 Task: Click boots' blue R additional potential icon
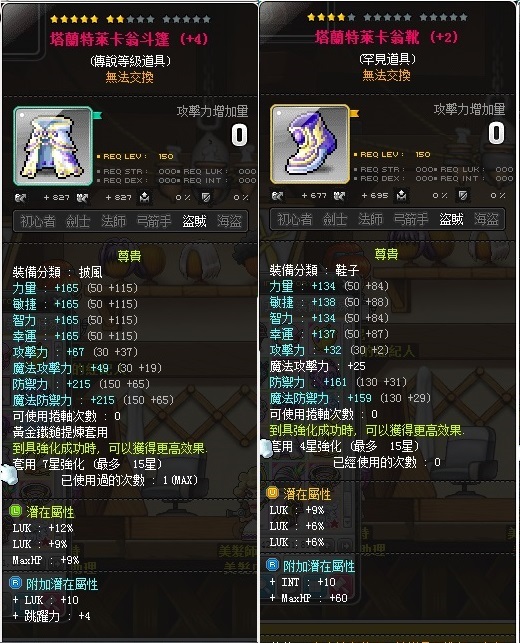point(272,565)
